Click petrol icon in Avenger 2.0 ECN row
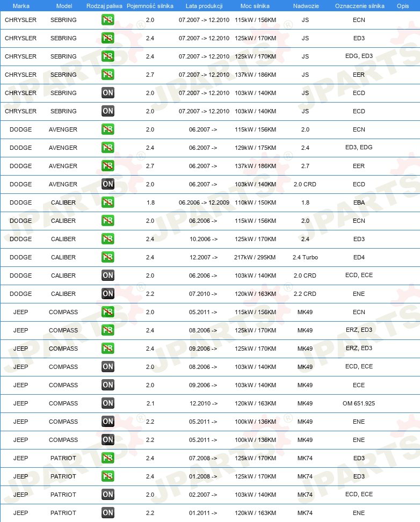Image resolution: width=420 pixels, height=522 pixels. 107,129
